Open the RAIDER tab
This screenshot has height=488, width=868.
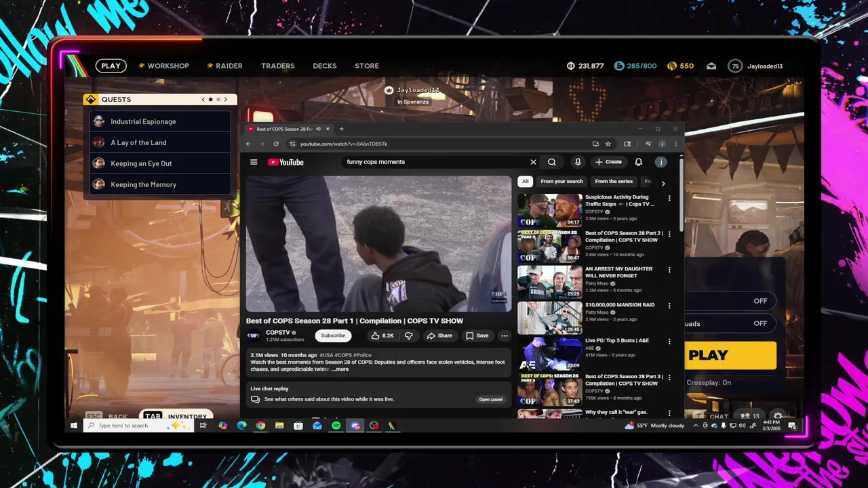pos(225,66)
